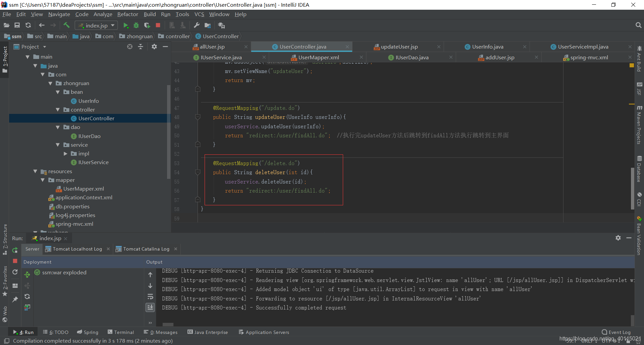Select Server tab in Run panel

coord(32,249)
